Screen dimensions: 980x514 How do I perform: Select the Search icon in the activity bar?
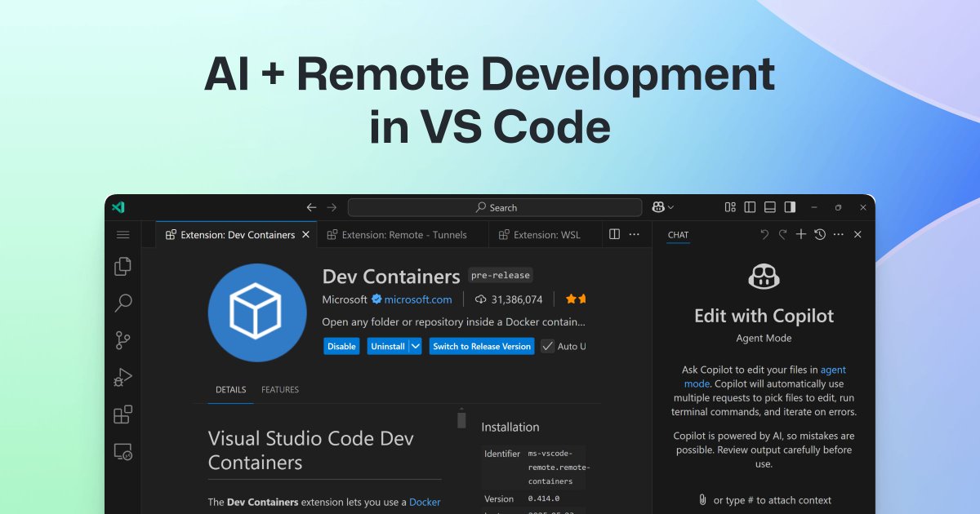click(122, 303)
